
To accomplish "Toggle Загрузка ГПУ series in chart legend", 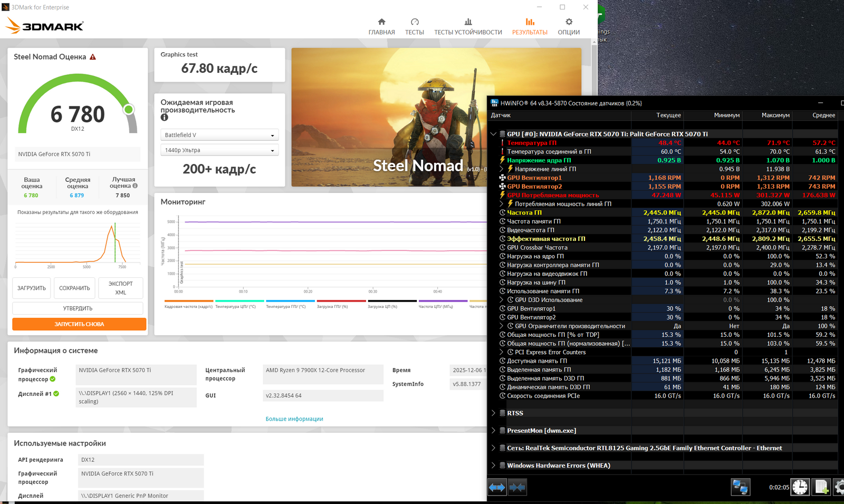I will point(332,306).
